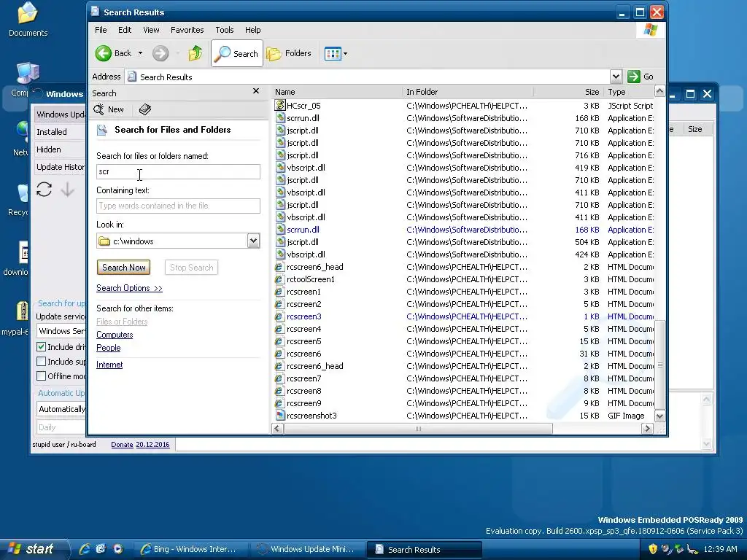Click the security shield tray icon

653,549
